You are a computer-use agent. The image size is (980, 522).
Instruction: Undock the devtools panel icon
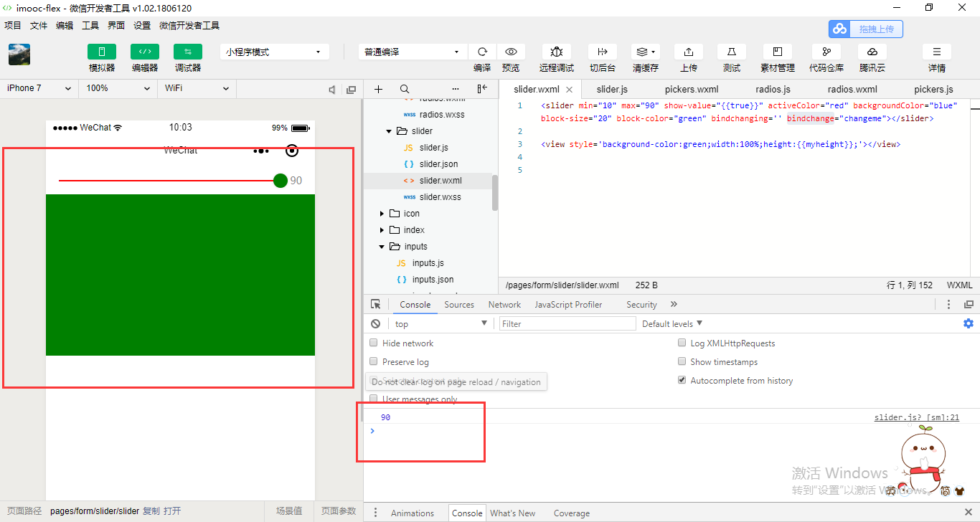coord(969,305)
